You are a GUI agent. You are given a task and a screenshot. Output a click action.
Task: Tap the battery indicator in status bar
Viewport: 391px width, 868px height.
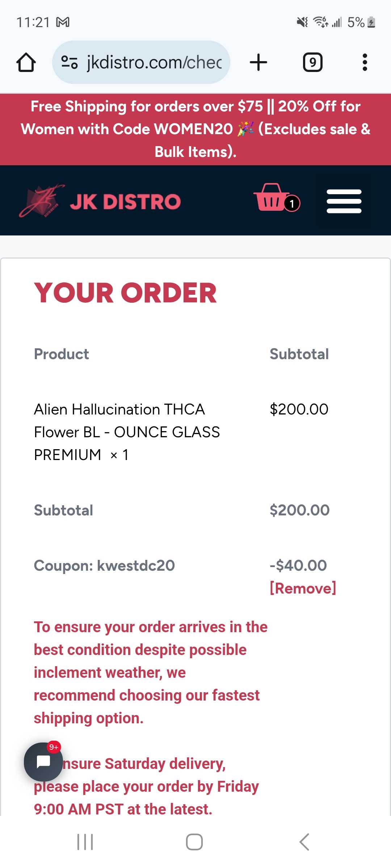click(371, 22)
